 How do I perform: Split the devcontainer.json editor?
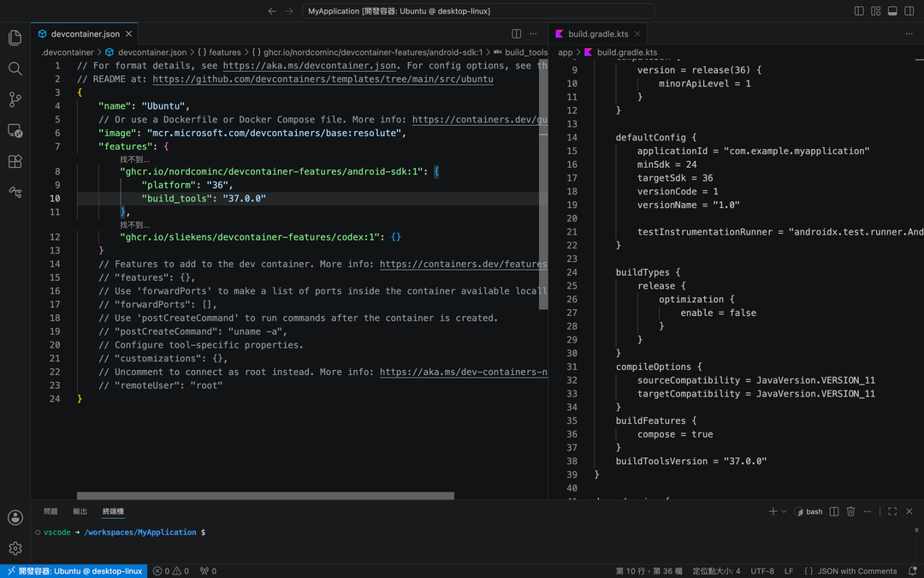pos(516,33)
